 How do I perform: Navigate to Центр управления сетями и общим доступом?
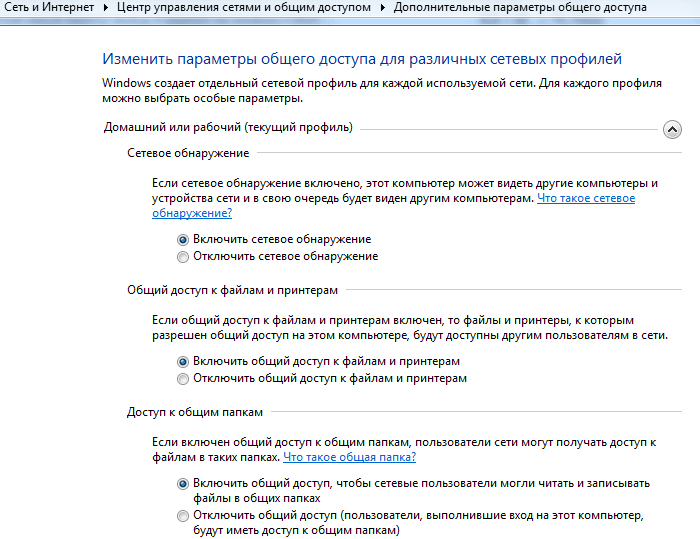click(243, 8)
